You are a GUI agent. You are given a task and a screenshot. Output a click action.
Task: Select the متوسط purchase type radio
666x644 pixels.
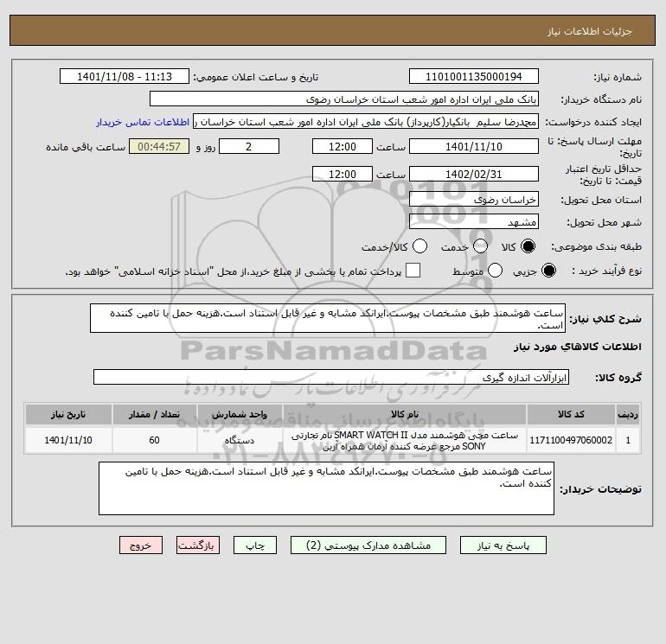coord(495,271)
